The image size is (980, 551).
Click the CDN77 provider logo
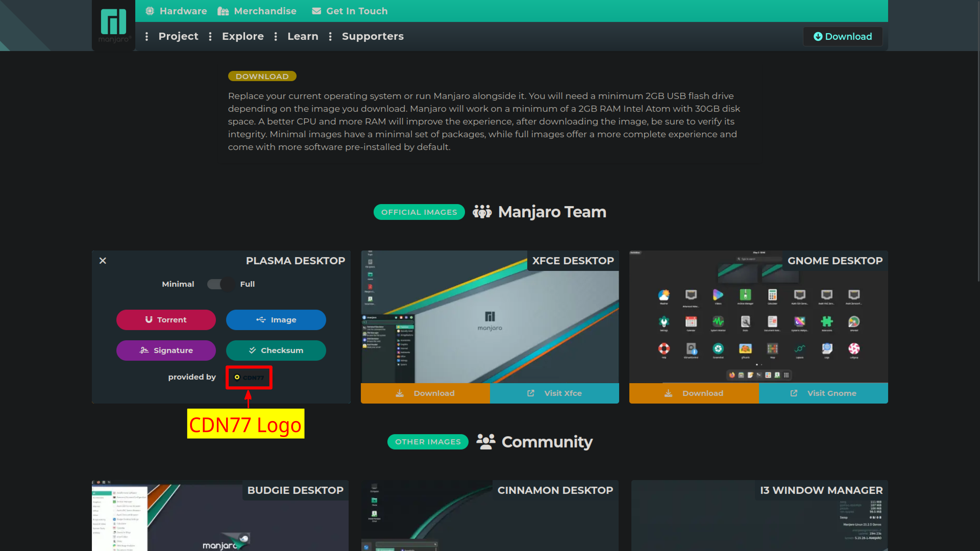pos(249,377)
